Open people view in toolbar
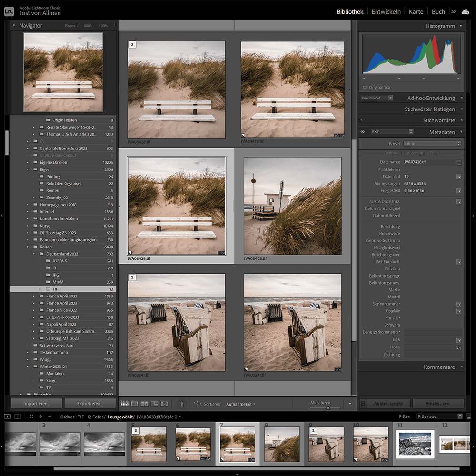The image size is (476, 476). click(165, 404)
